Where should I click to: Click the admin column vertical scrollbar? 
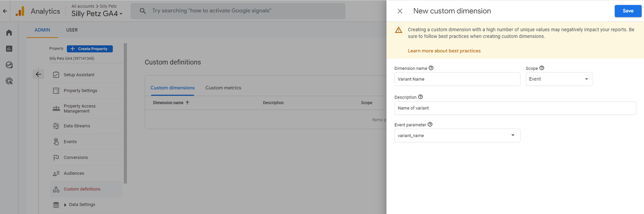125,113
